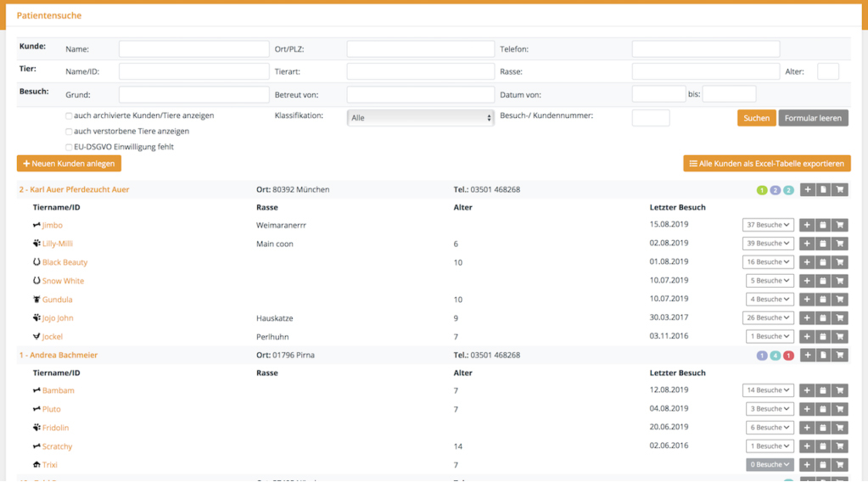
Task: Open the '14 Besuche' dropdown for Bambam
Action: point(768,390)
